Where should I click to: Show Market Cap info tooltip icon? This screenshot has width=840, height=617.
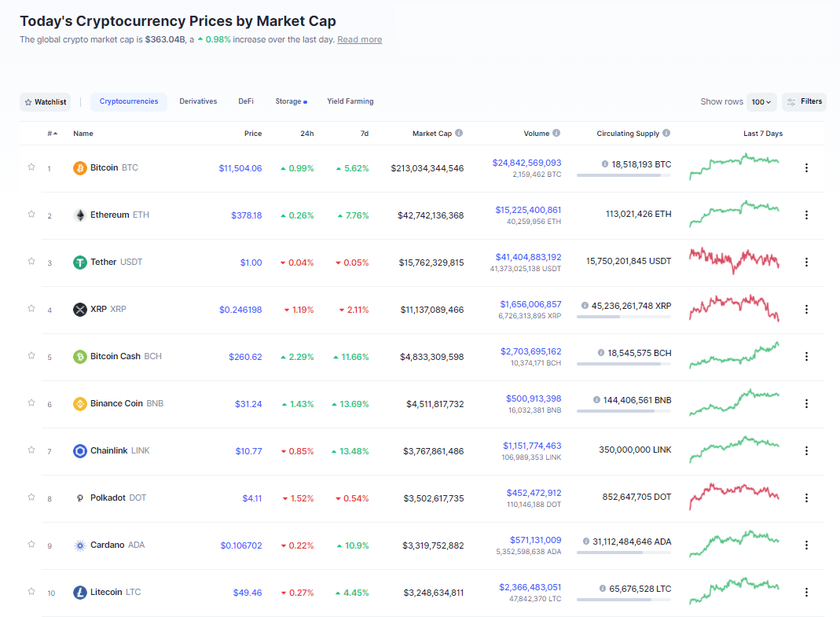[x=459, y=133]
